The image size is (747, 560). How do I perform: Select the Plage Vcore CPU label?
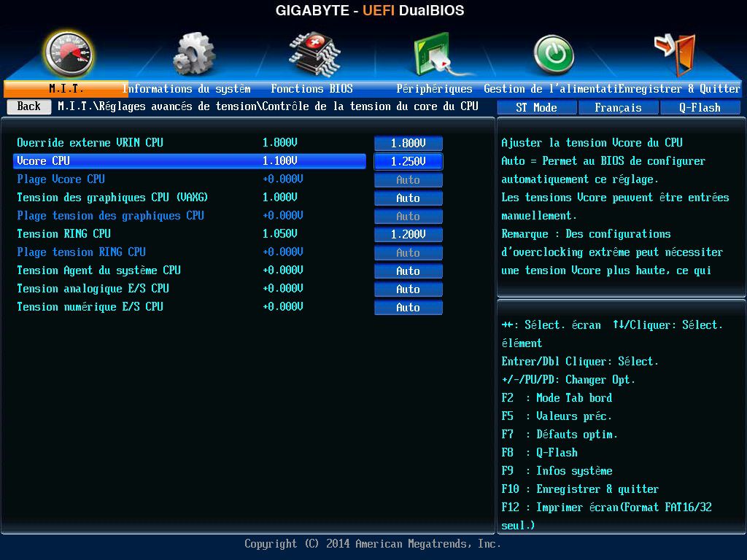pos(61,179)
